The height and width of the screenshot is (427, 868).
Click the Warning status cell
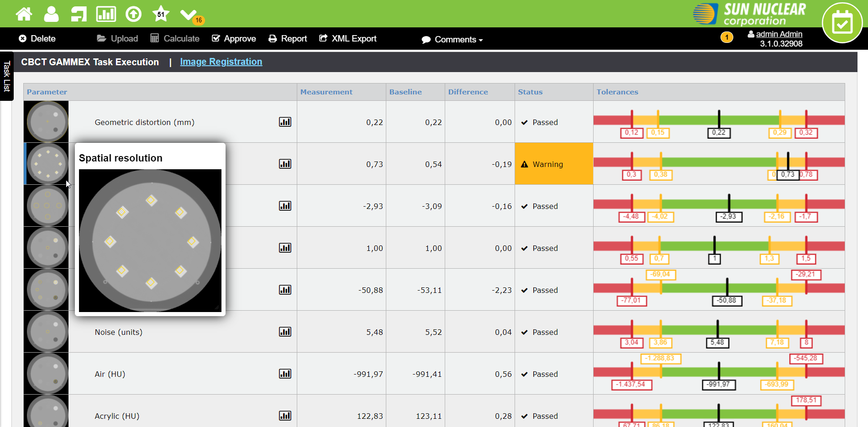(554, 164)
